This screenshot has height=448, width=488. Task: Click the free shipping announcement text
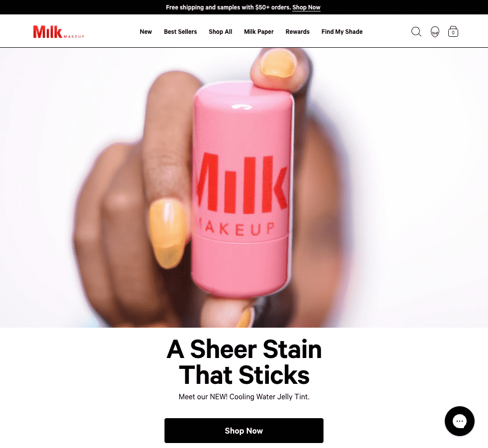(x=228, y=7)
